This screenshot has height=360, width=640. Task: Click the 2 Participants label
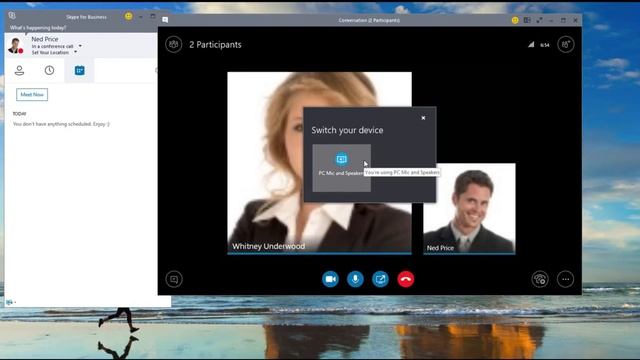[215, 44]
